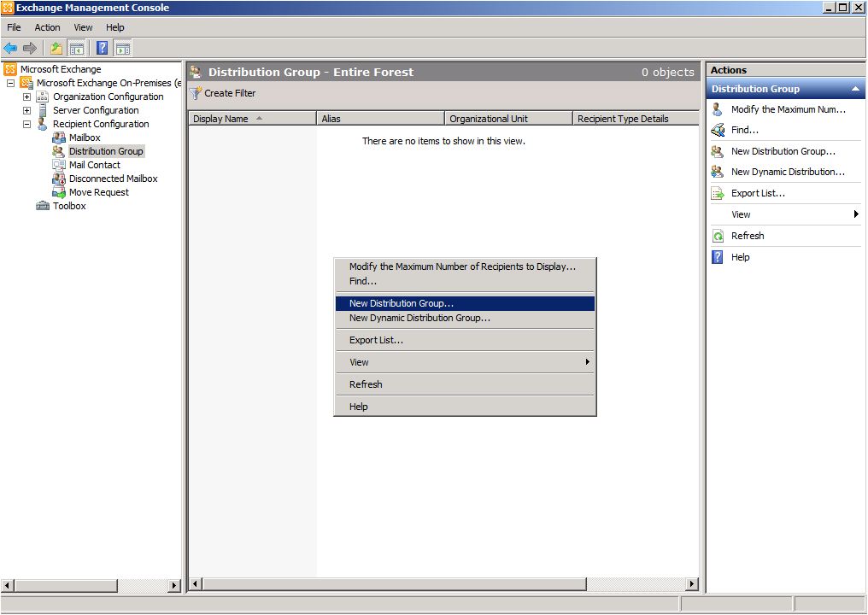Click New Dynamic Distribution in Actions pane
The width and height of the screenshot is (868, 615).
tap(788, 172)
